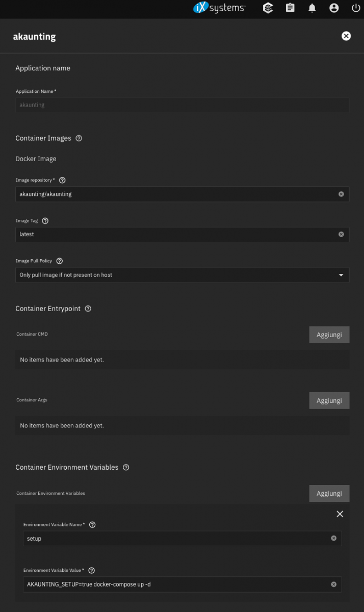Screen dimensions: 364x612
Task: Show help for Container Entrypoint
Action: [x=88, y=309]
